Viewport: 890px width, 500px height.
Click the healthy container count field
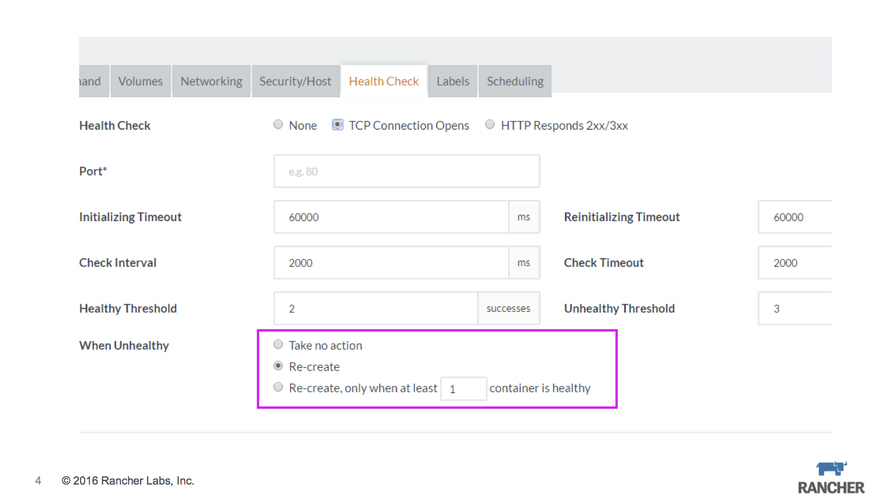pos(463,389)
